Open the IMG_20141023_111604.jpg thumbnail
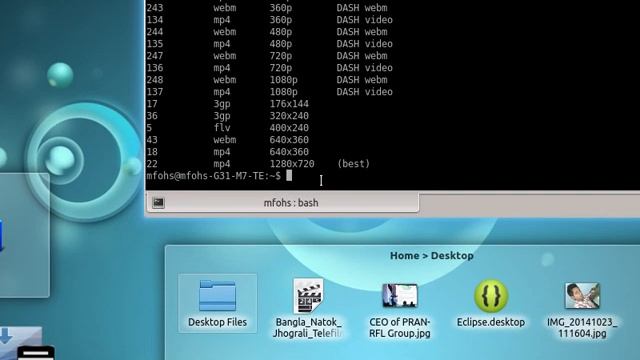 (582, 296)
